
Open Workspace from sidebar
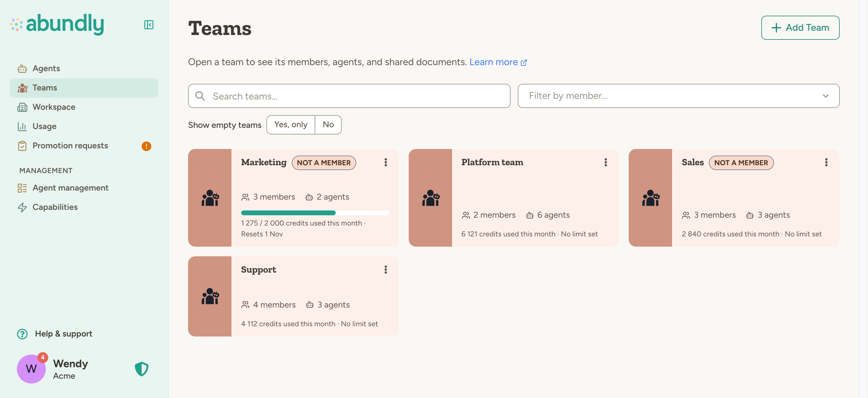coord(84,107)
